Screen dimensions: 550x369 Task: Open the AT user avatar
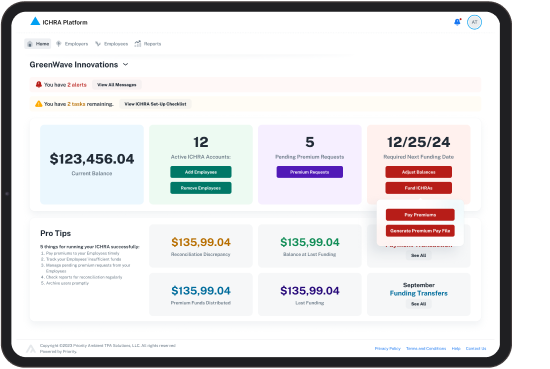[474, 22]
